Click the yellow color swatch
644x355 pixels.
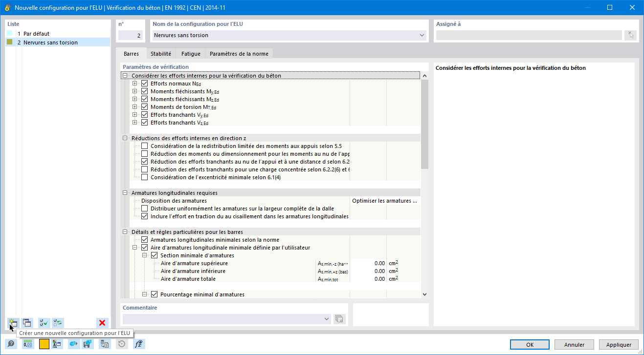pyautogui.click(x=44, y=344)
